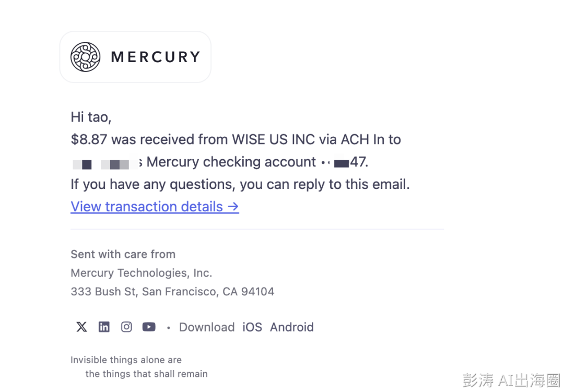Select the Mercury wordmark text

pos(155,56)
